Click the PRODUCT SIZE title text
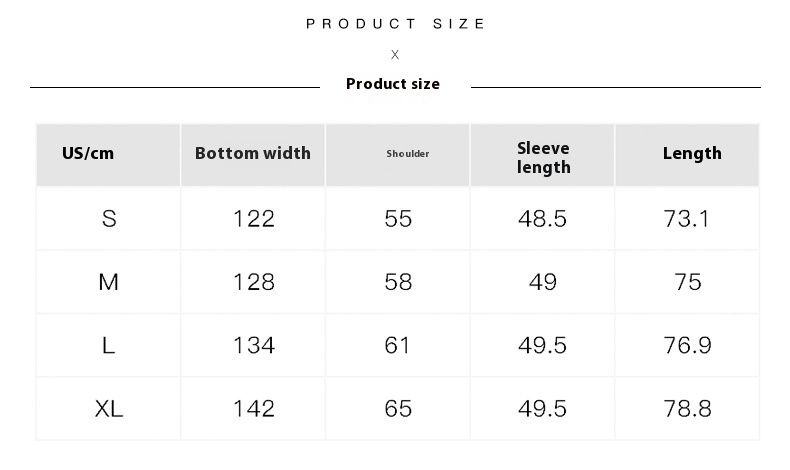This screenshot has height=470, width=790. 395,23
